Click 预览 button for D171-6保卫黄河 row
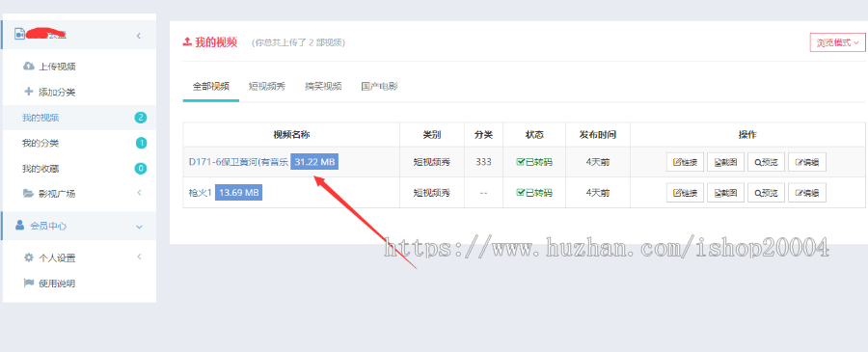 click(766, 163)
